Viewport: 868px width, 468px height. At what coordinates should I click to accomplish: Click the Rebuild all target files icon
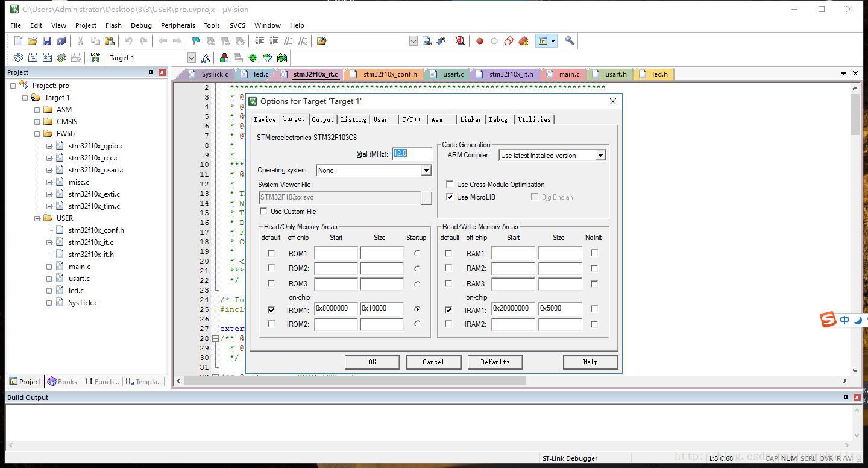(47, 58)
